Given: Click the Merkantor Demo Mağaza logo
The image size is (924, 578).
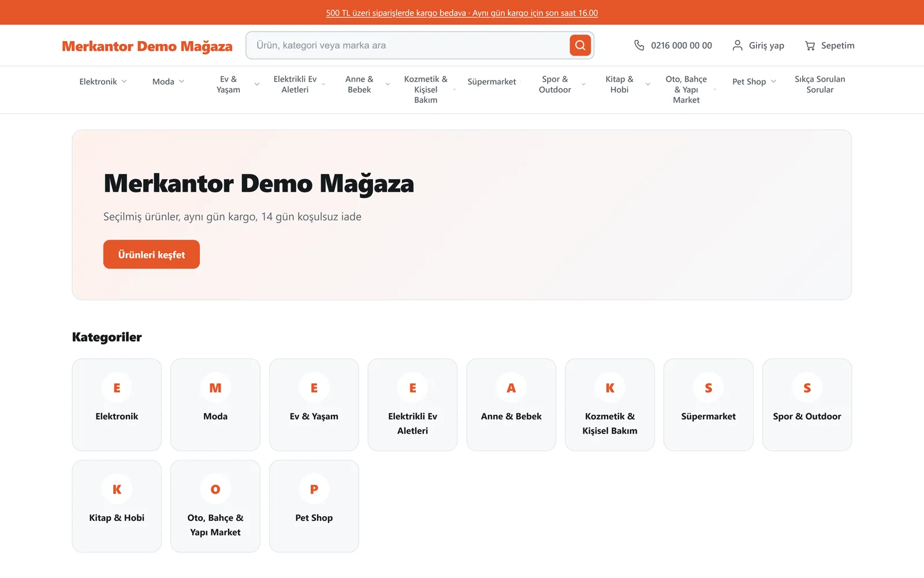Looking at the screenshot, I should 147,46.
